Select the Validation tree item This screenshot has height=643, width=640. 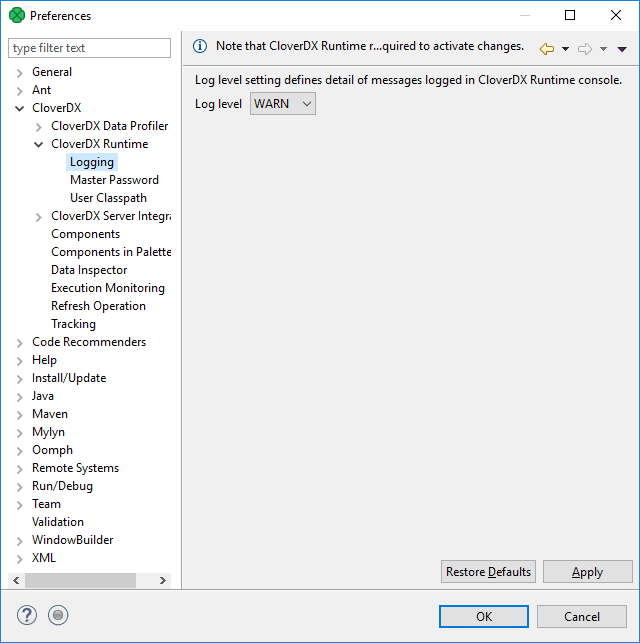(x=58, y=522)
